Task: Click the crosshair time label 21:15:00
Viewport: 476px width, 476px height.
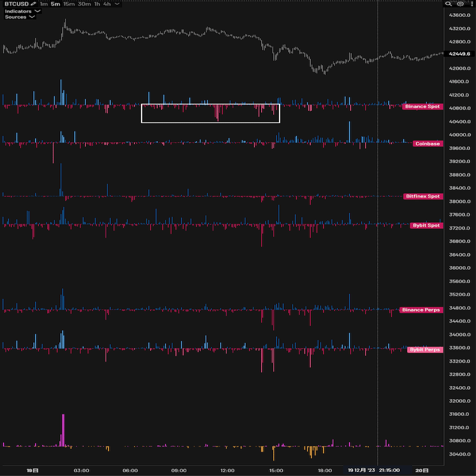Action: tap(389, 470)
